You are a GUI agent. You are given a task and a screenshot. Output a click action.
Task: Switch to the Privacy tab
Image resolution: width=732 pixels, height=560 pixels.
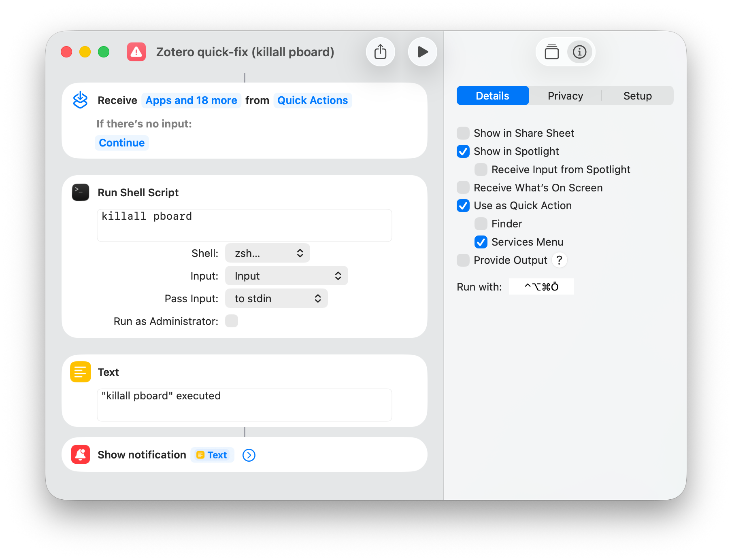coord(565,95)
